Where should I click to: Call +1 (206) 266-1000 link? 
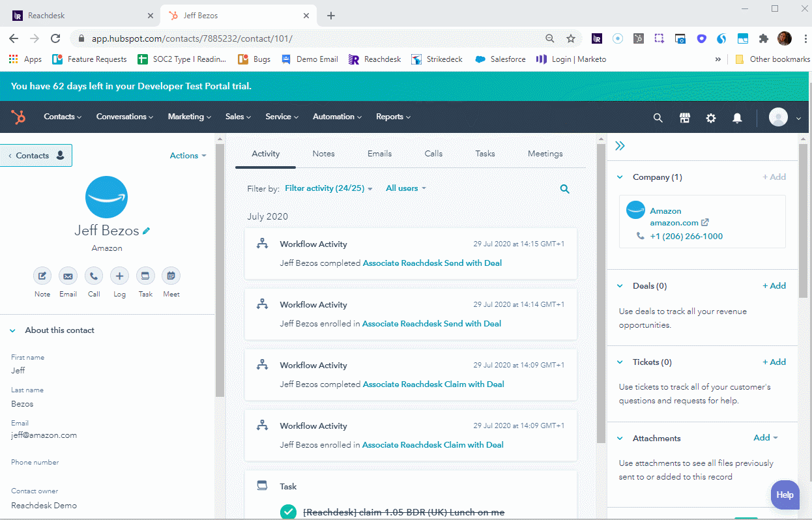click(x=686, y=237)
